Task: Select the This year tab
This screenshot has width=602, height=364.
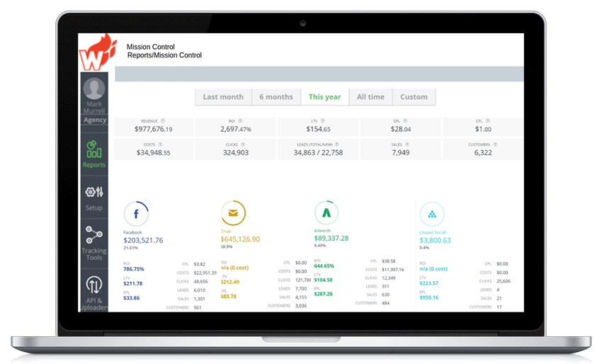Action: click(x=325, y=97)
